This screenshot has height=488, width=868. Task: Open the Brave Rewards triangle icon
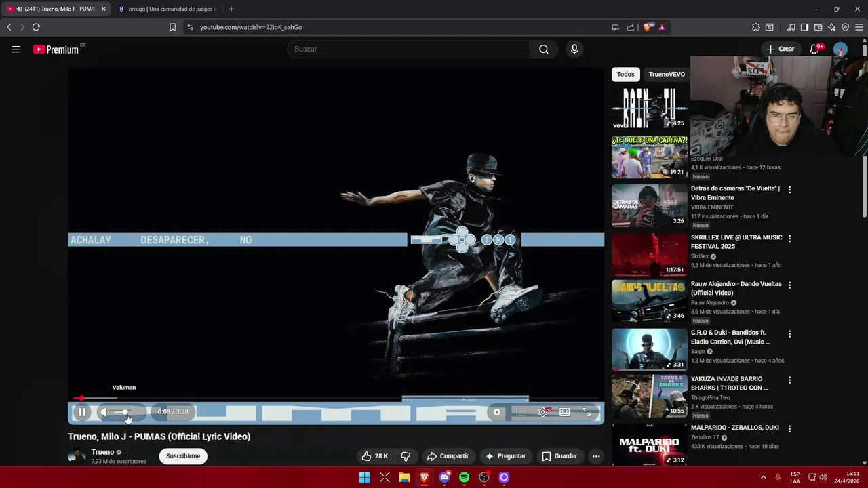(x=662, y=27)
